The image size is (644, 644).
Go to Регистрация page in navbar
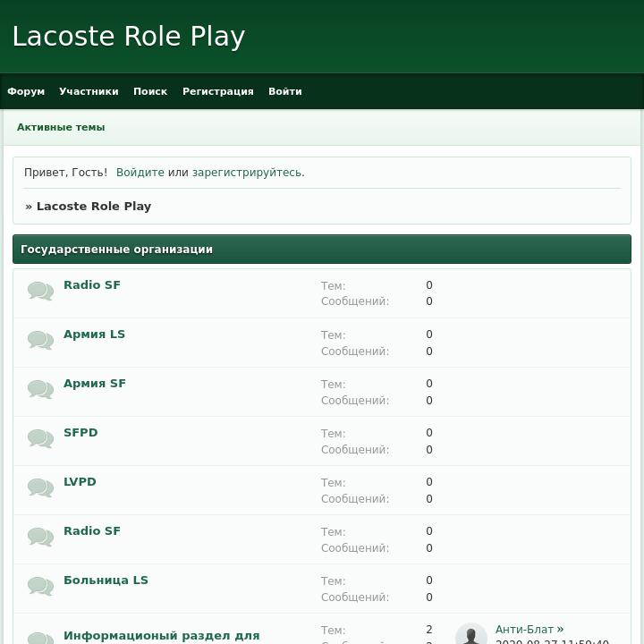pyautogui.click(x=217, y=91)
